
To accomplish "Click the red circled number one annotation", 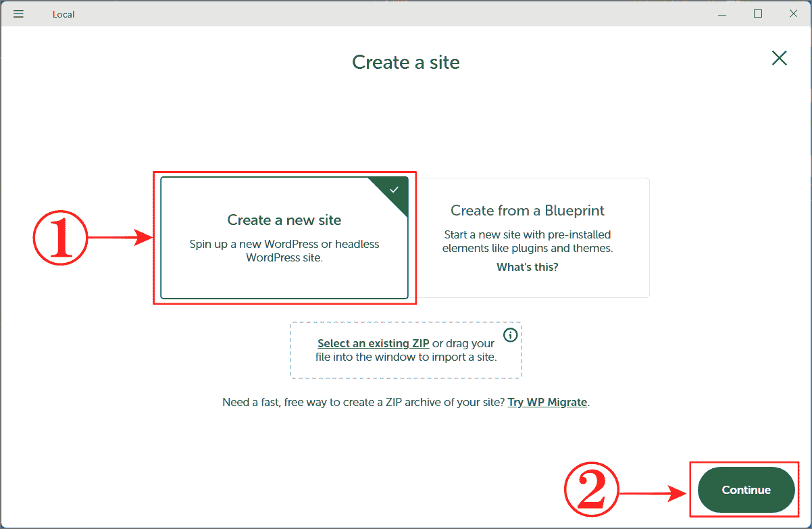I will 59,237.
